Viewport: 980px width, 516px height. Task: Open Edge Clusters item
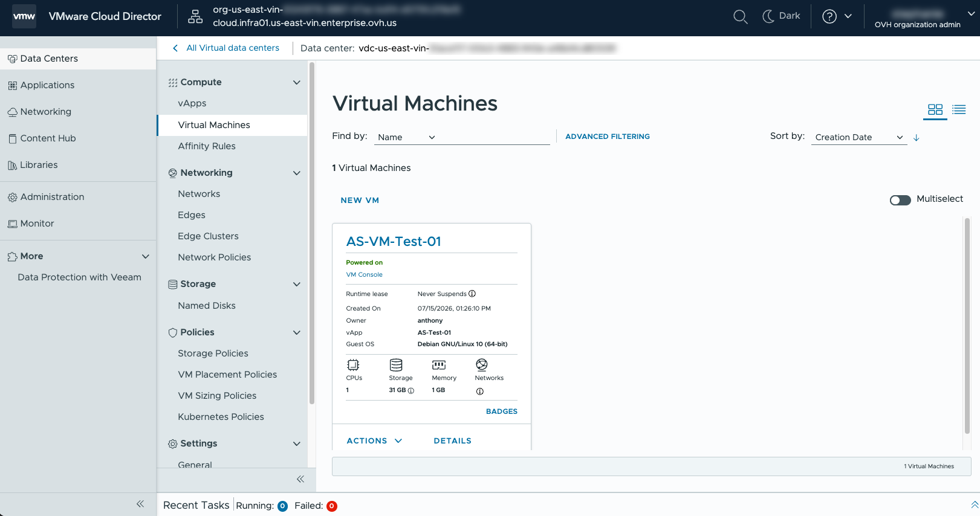pyautogui.click(x=208, y=236)
